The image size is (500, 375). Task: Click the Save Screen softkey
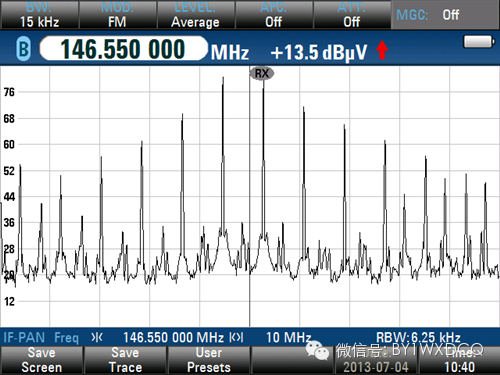42,360
